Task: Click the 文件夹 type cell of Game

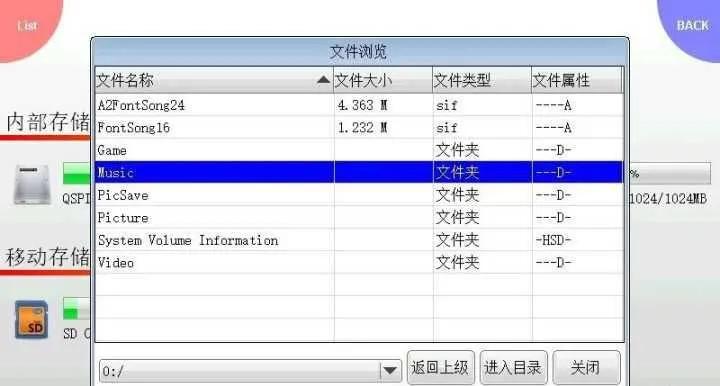Action: [483, 150]
